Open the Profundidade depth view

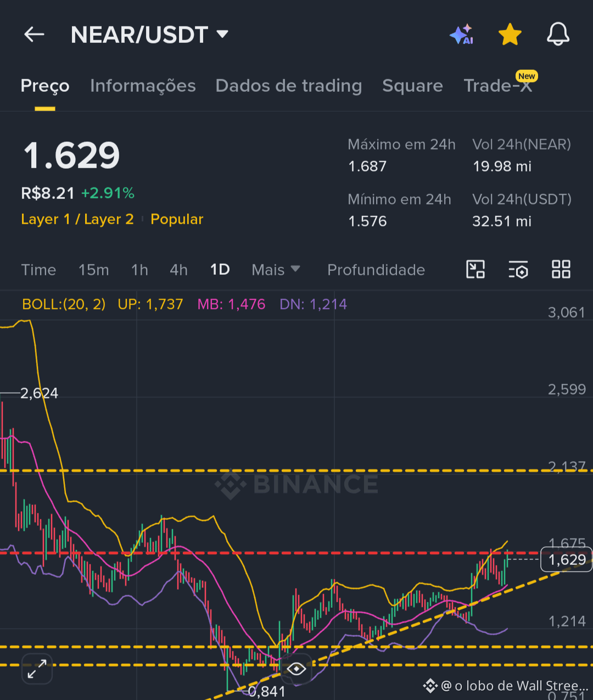376,270
